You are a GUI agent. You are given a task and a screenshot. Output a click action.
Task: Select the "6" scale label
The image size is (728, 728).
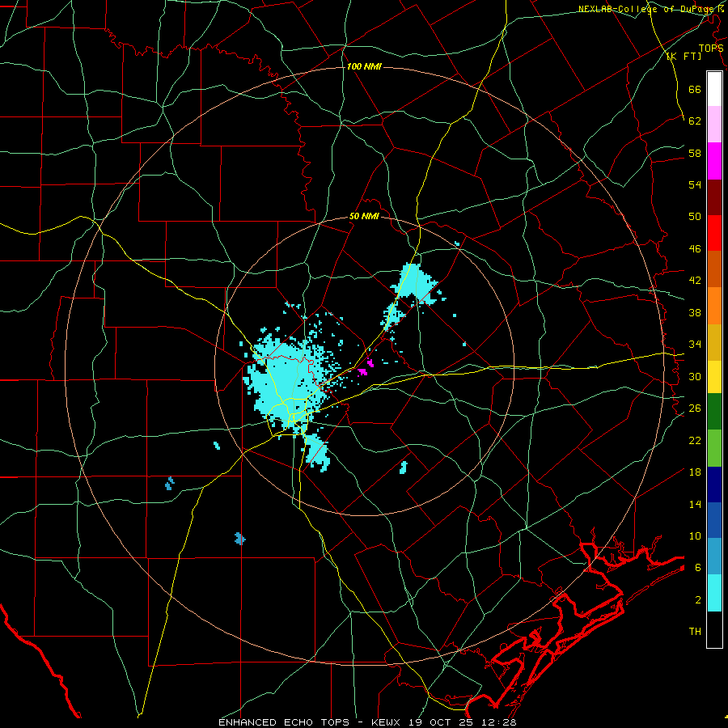click(697, 567)
